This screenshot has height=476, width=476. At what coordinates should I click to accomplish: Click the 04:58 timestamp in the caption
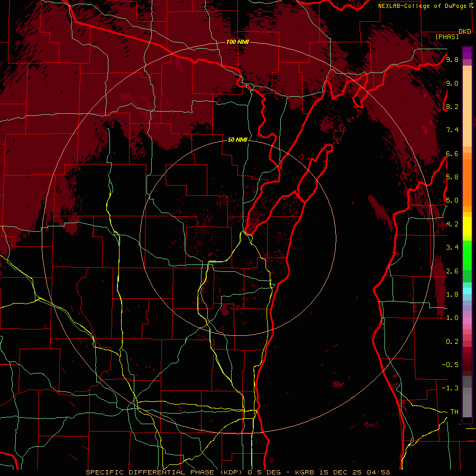pyautogui.click(x=378, y=472)
